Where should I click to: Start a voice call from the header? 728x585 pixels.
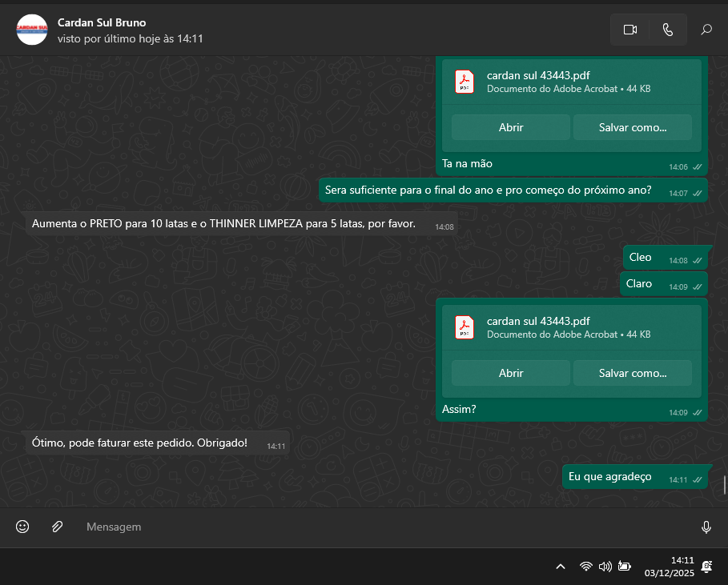point(668,30)
